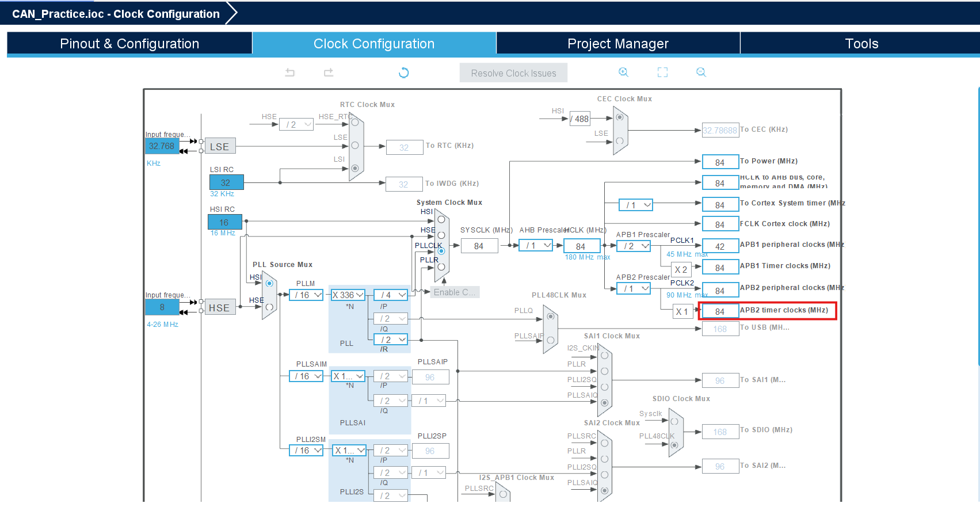Click the HSE input frequency field showing 8
The width and height of the screenshot is (980, 507).
pyautogui.click(x=162, y=307)
